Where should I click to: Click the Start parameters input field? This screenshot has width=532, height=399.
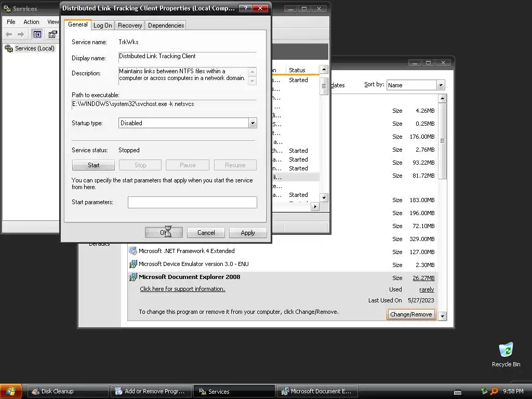[x=192, y=202]
